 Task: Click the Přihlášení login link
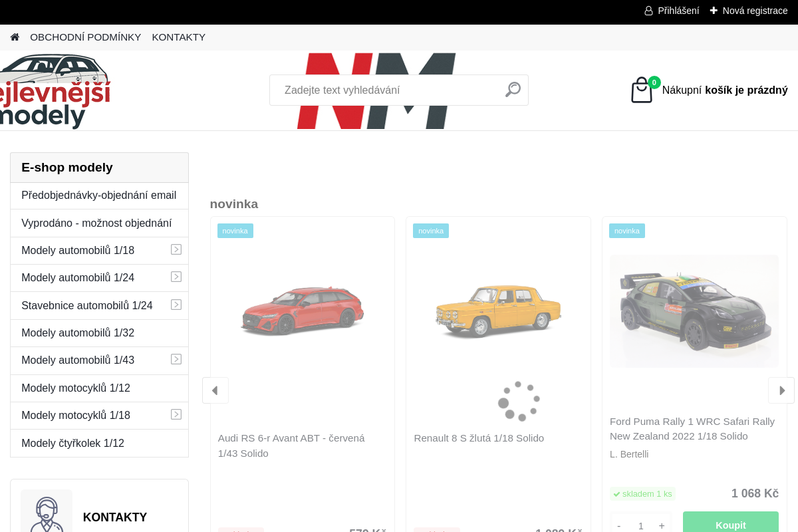coord(672,11)
